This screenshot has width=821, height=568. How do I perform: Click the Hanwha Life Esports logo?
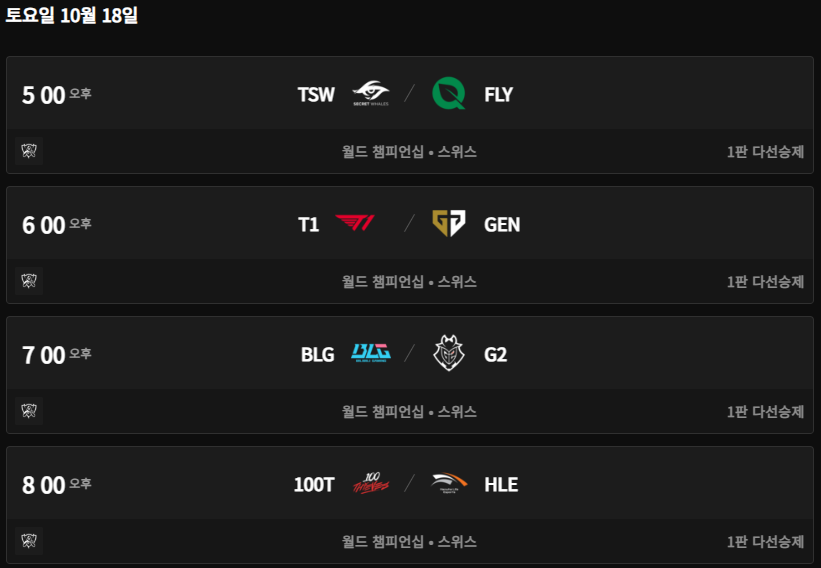tap(448, 484)
